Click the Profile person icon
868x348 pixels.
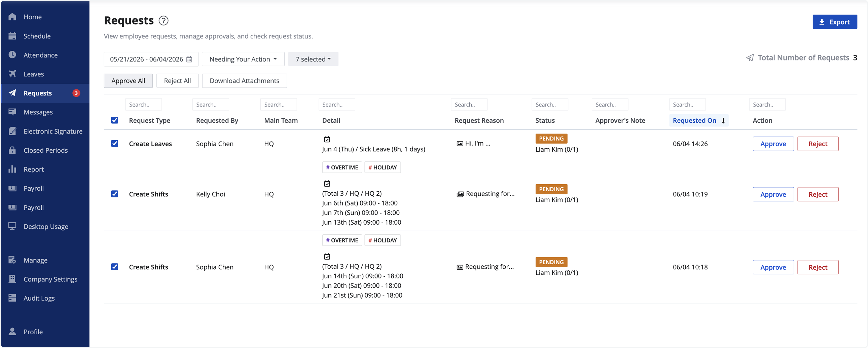coord(12,332)
